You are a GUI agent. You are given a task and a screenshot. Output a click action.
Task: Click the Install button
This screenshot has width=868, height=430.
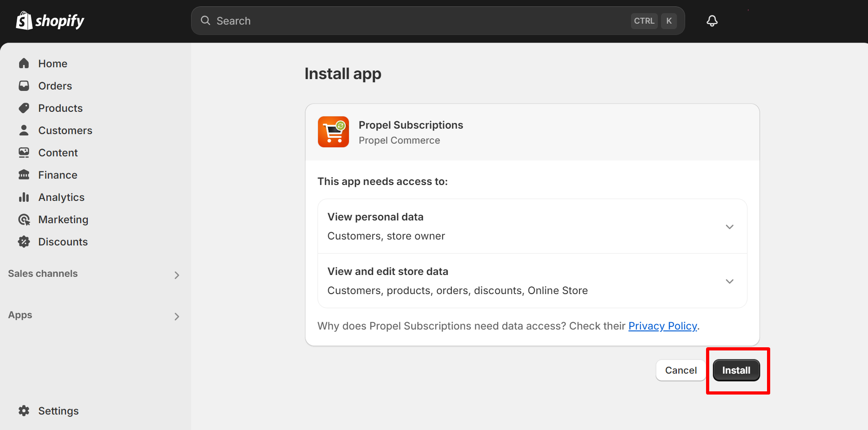[x=736, y=370]
